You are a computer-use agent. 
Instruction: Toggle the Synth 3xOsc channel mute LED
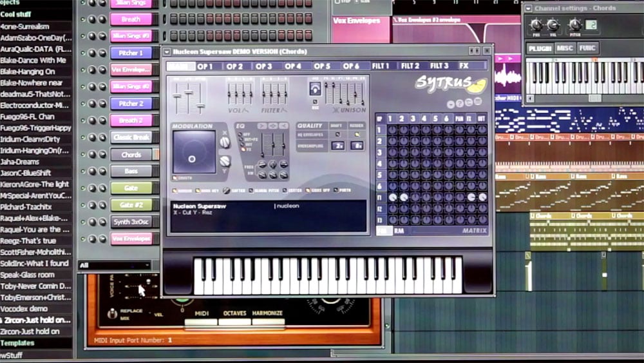(x=82, y=222)
